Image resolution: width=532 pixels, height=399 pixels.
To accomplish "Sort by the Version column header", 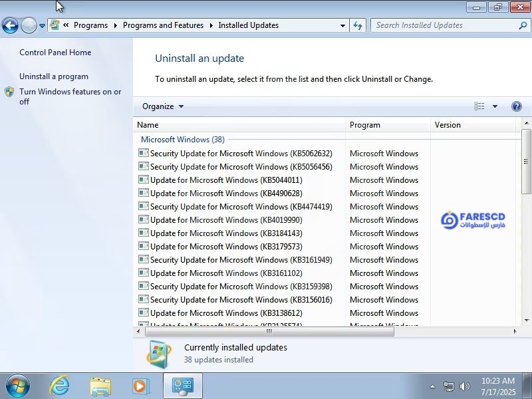I will point(473,125).
